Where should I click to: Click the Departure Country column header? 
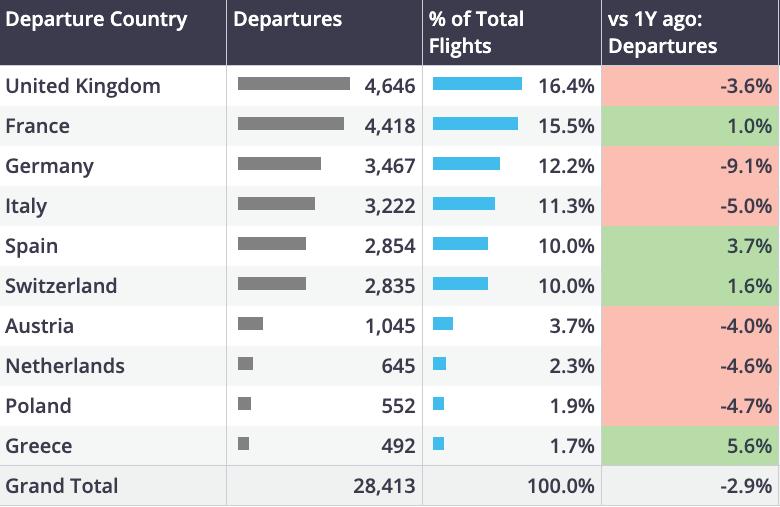[x=96, y=20]
